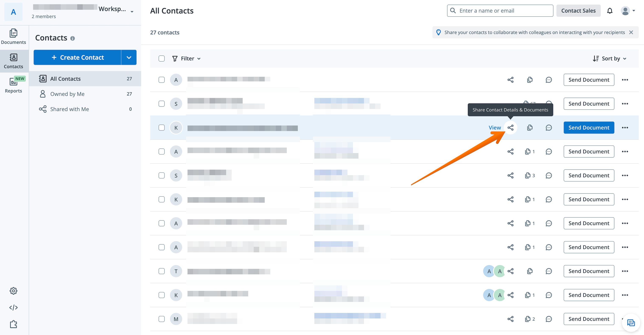Open live chat bubble at bottom right
The height and width of the screenshot is (335, 644).
[x=631, y=322]
